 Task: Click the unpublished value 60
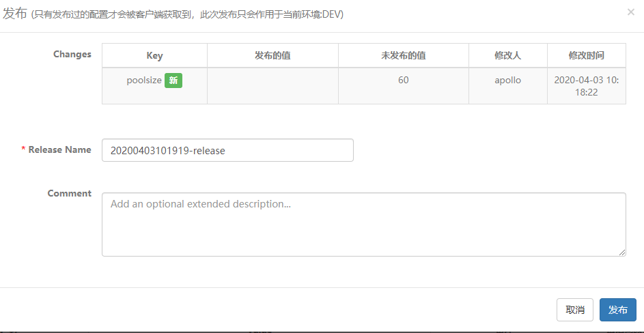[404, 80]
